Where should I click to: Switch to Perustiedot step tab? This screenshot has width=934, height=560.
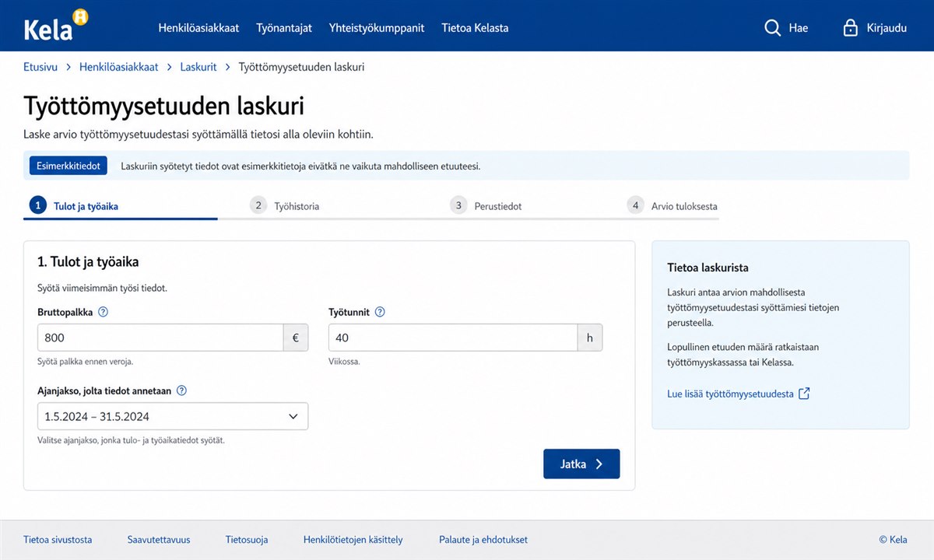[498, 207]
